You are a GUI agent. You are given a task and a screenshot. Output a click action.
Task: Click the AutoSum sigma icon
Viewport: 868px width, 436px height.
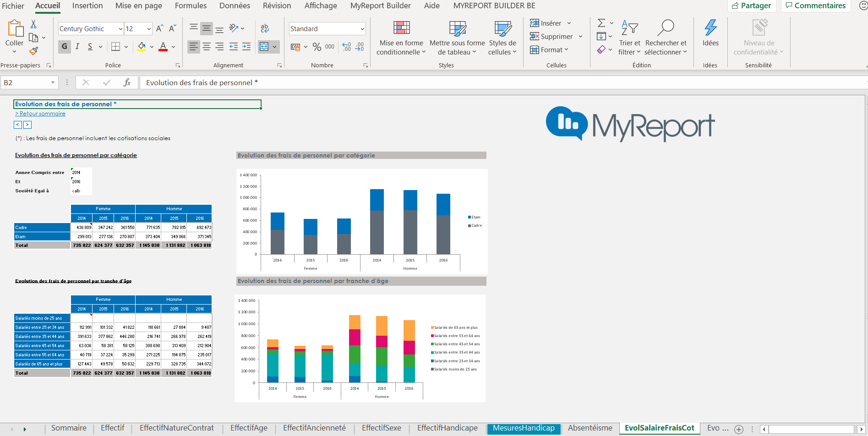coord(601,23)
